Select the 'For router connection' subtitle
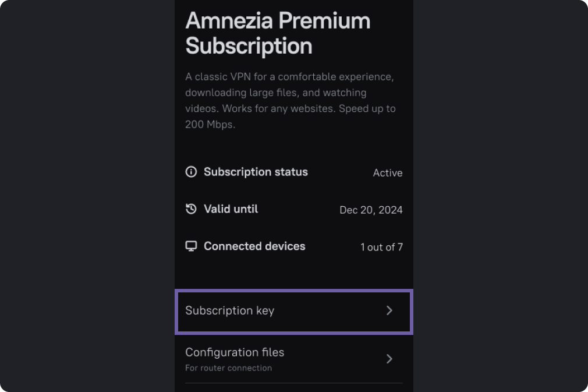 [x=228, y=368]
